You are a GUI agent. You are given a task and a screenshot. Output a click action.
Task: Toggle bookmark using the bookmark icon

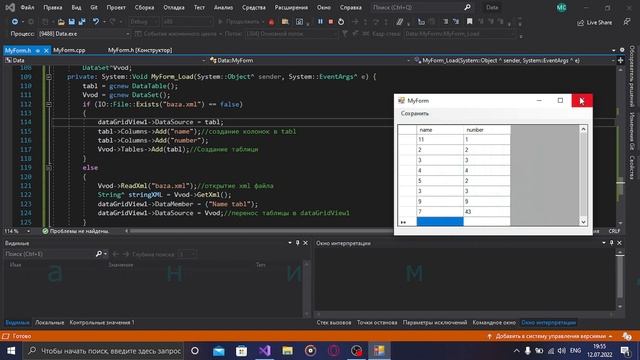pos(469,22)
